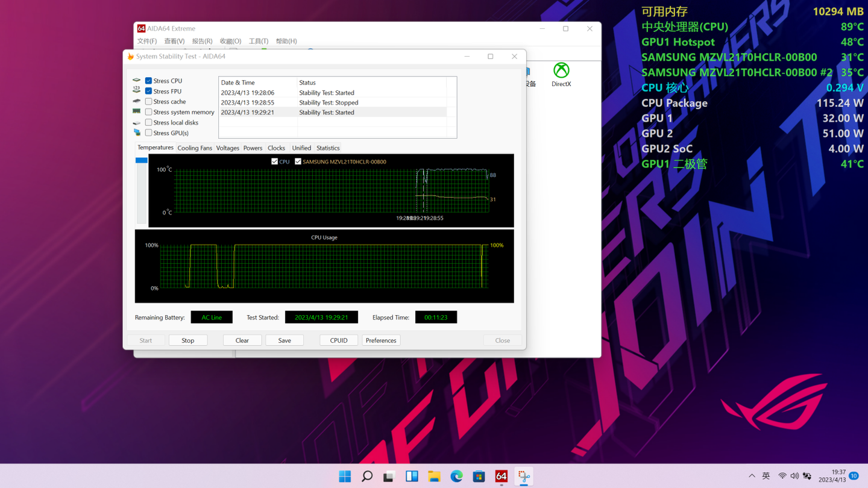This screenshot has width=868, height=488.
Task: Switch to the Cooling Fans tab
Action: [195, 148]
